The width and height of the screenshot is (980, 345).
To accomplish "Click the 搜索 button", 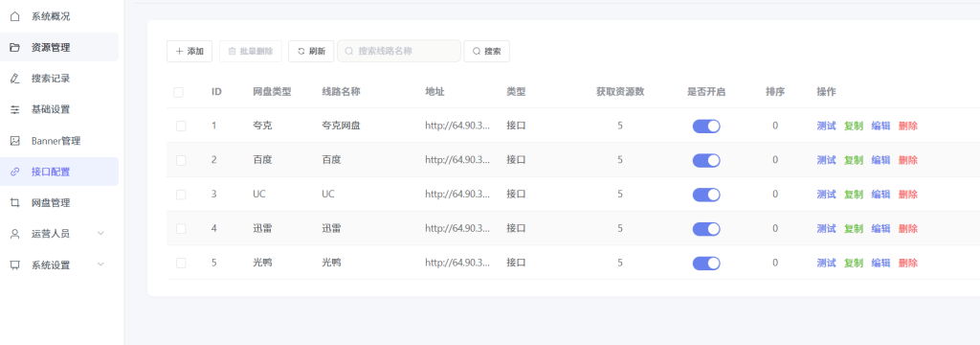I will [x=486, y=52].
